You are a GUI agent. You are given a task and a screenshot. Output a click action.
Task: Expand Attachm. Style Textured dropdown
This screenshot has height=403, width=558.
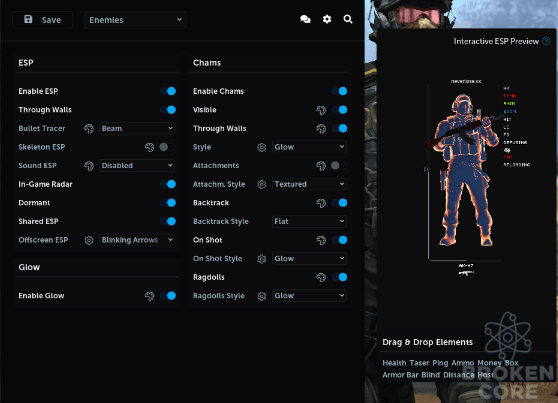[x=309, y=184]
